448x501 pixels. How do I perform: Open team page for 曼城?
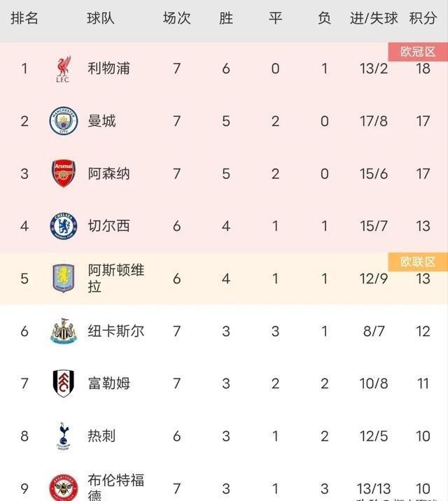coord(101,121)
